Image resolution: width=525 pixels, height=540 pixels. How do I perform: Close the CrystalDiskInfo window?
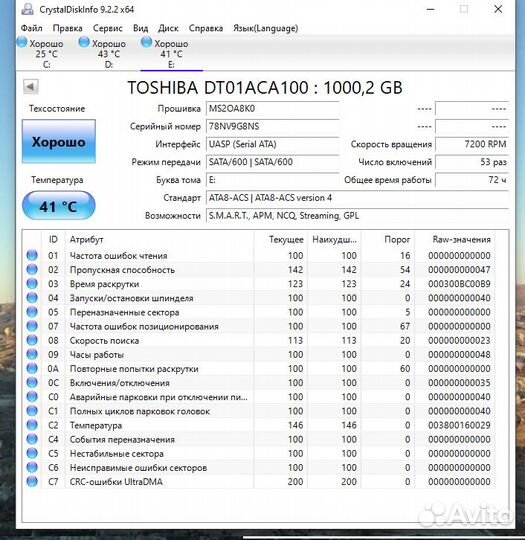click(x=498, y=9)
